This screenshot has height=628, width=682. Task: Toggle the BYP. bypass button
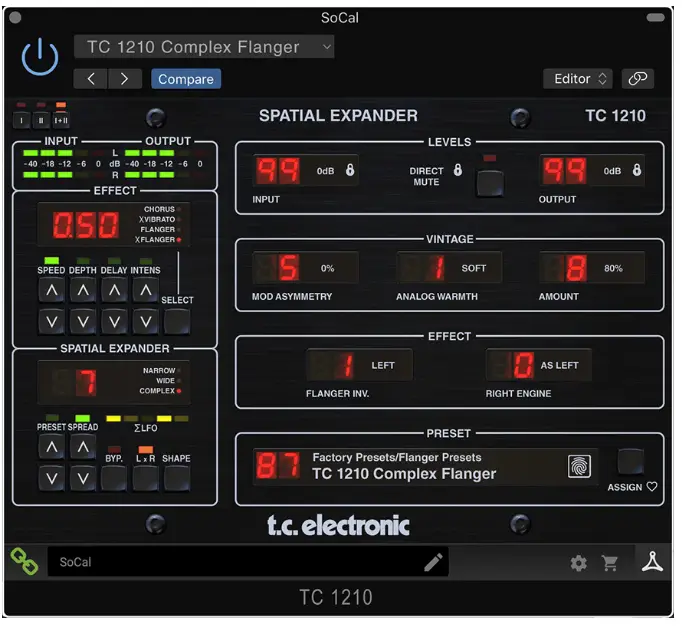point(114,478)
